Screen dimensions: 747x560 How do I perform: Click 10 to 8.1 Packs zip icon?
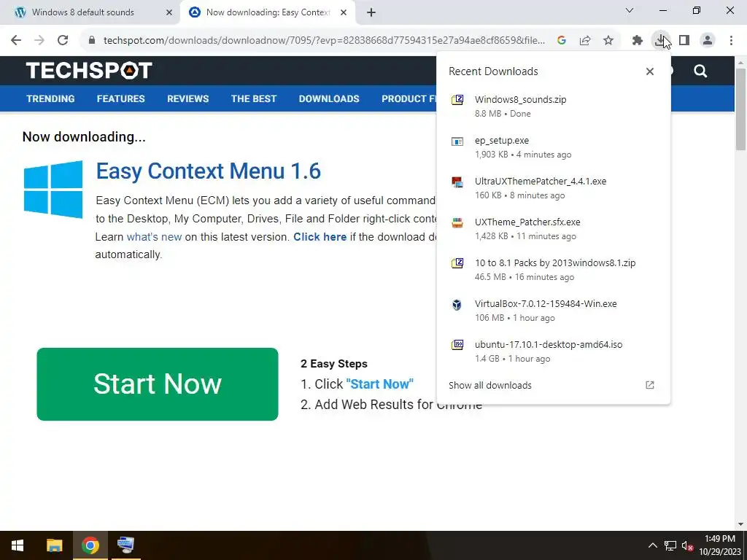[x=457, y=263]
